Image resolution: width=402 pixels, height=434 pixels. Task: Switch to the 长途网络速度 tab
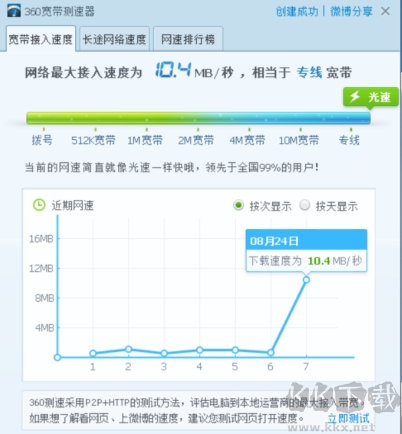(114, 39)
